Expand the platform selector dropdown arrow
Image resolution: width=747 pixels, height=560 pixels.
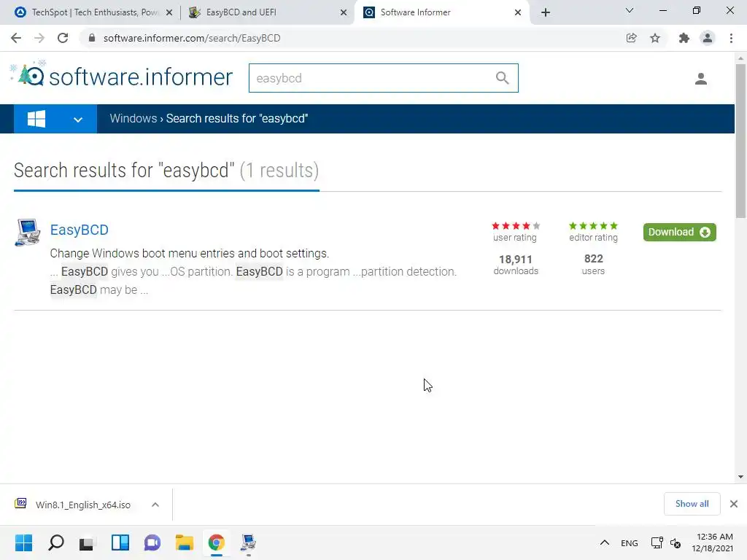pyautogui.click(x=78, y=120)
